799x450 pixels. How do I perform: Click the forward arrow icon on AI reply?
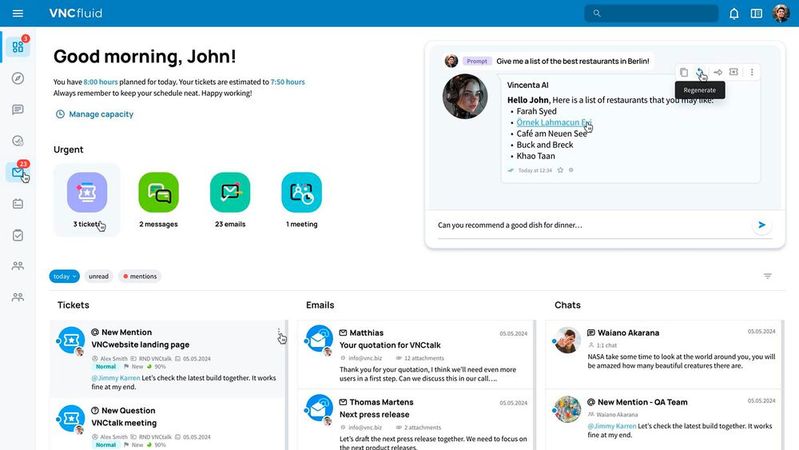point(717,72)
